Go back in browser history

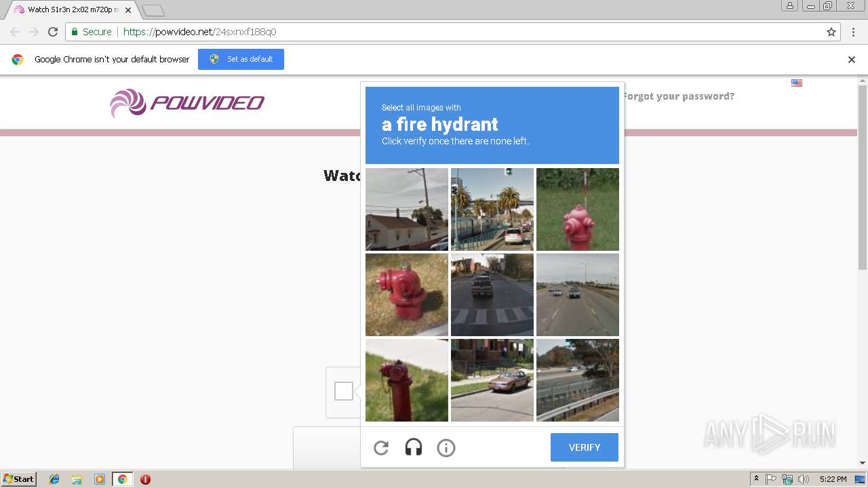coord(15,32)
